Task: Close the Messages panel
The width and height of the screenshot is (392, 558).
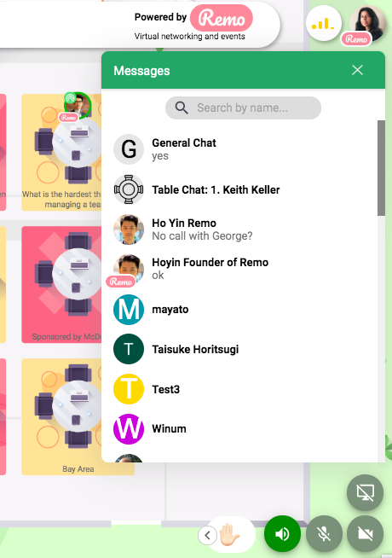Action: (357, 70)
